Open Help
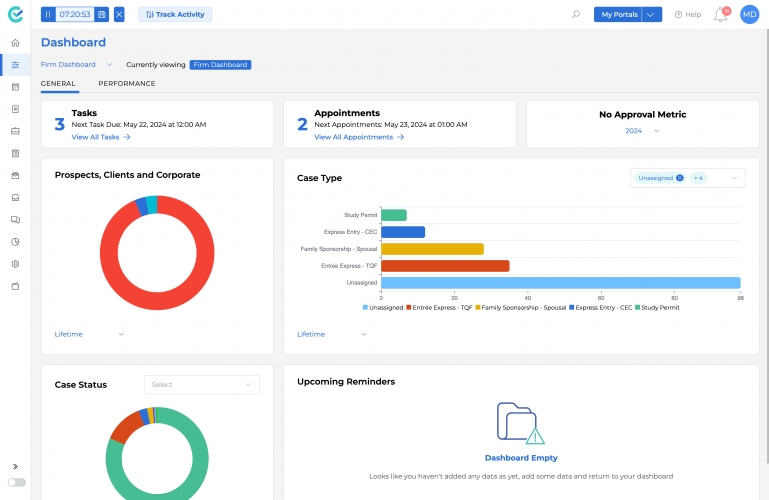The width and height of the screenshot is (769, 500). [688, 14]
